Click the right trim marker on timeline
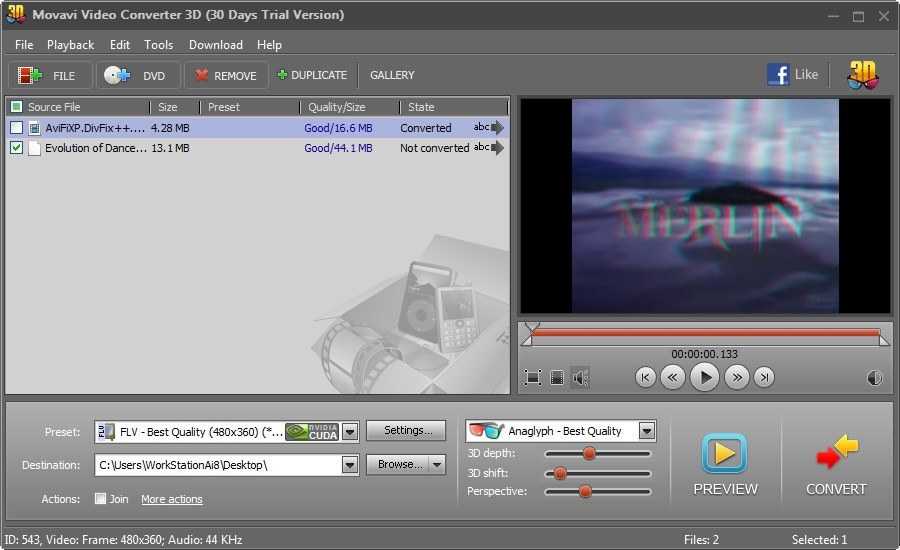The height and width of the screenshot is (550, 900). point(885,339)
